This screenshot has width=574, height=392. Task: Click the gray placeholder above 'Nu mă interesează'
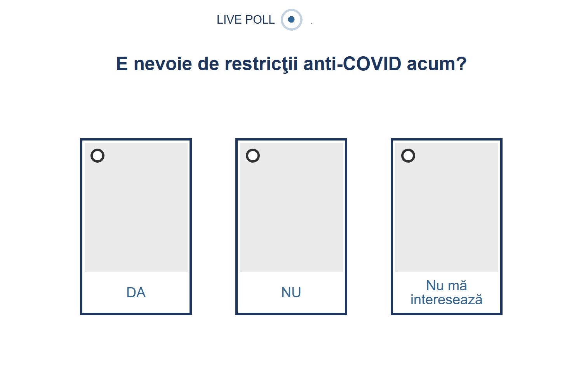point(447,213)
